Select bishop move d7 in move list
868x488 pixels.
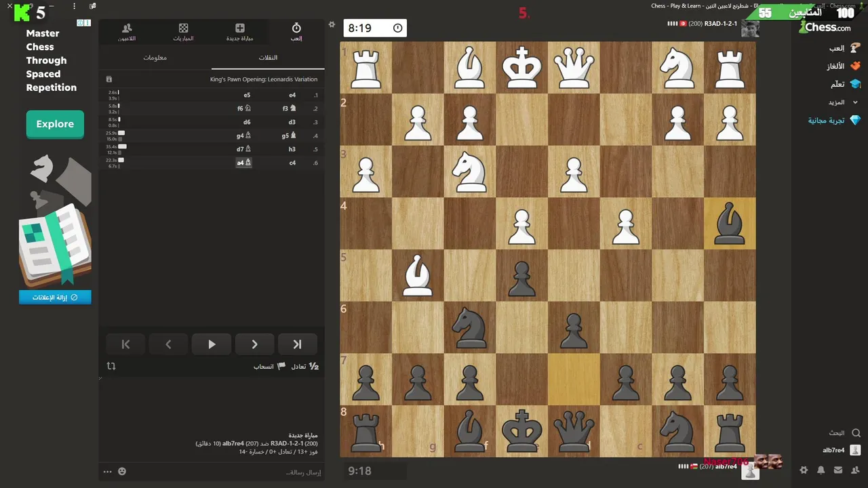pyautogui.click(x=243, y=149)
